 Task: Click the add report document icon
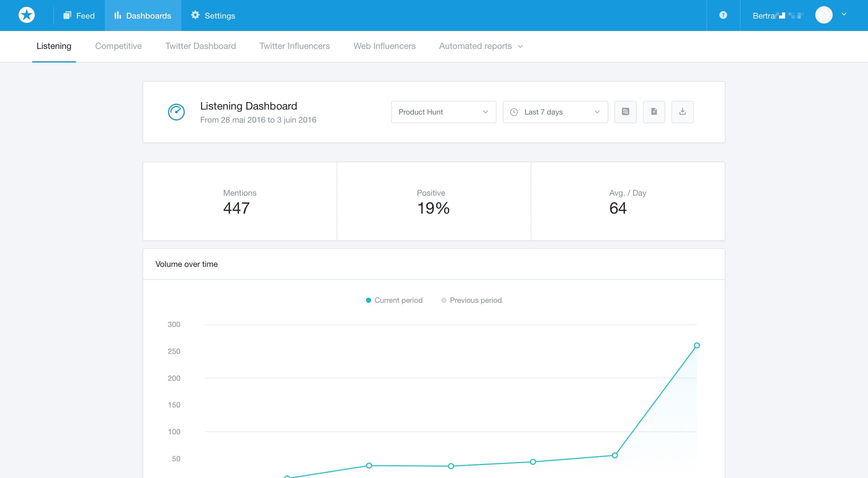point(654,112)
